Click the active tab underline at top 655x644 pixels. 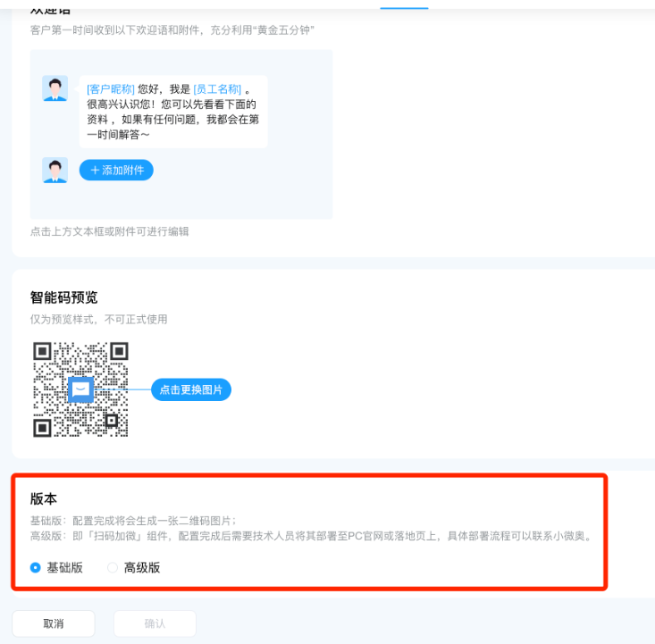[404, 8]
